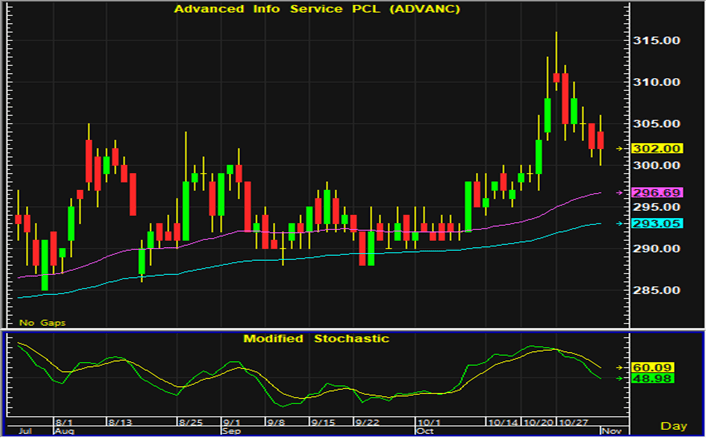Select the green 48.98 stochastic value tag
Screen dimensions: 707x438
(x=657, y=378)
